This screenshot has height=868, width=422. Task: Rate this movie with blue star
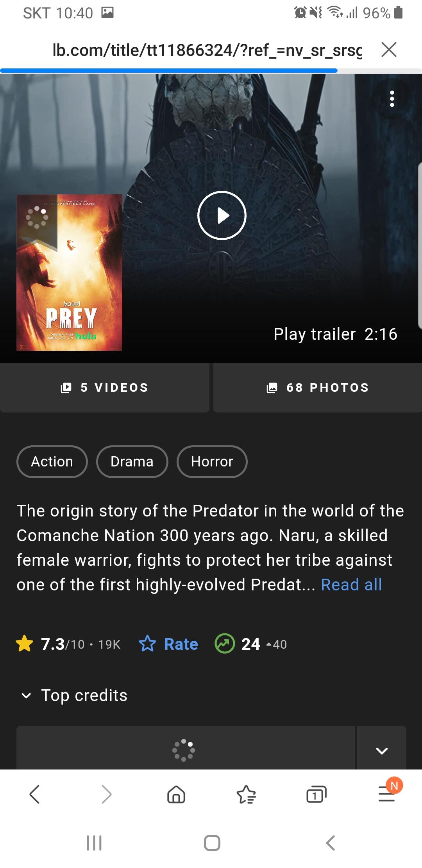[x=168, y=644]
